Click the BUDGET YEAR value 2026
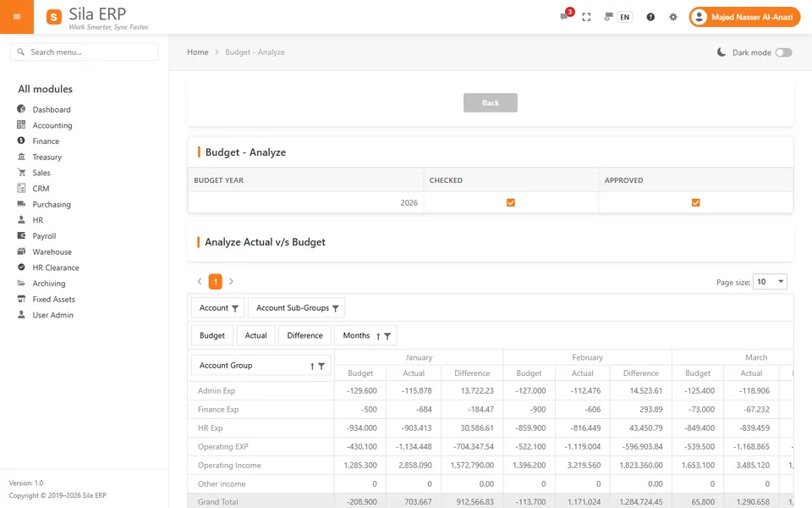812x508 pixels. click(409, 202)
